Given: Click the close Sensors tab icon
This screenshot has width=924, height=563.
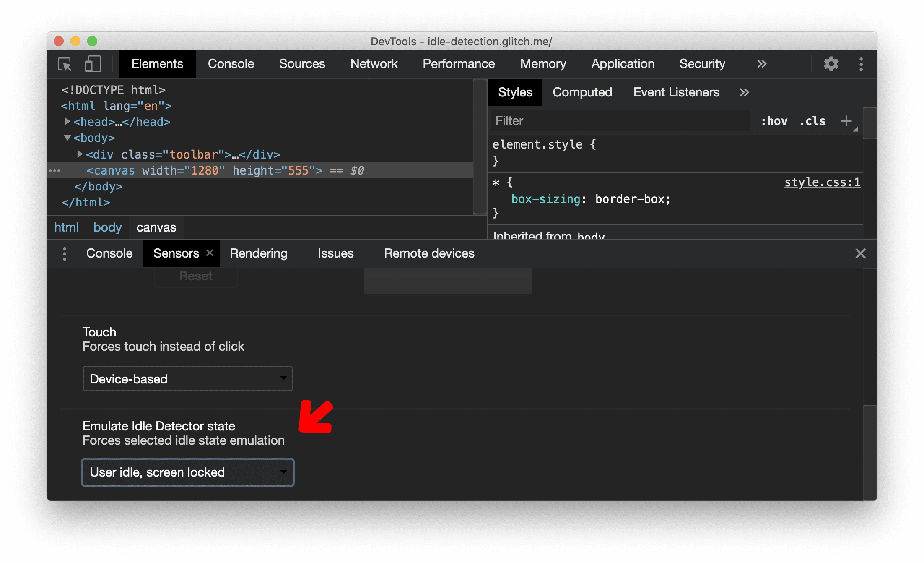Looking at the screenshot, I should tap(209, 253).
